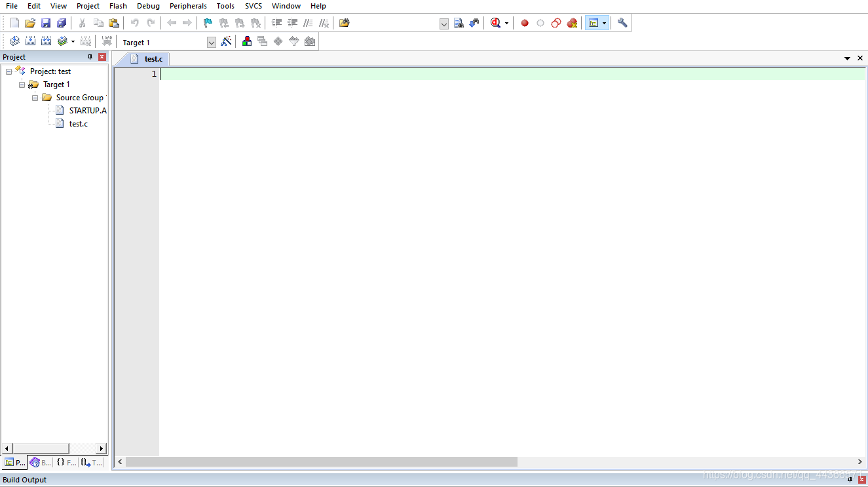Open the View menu
The height and width of the screenshot is (487, 868).
(x=59, y=6)
